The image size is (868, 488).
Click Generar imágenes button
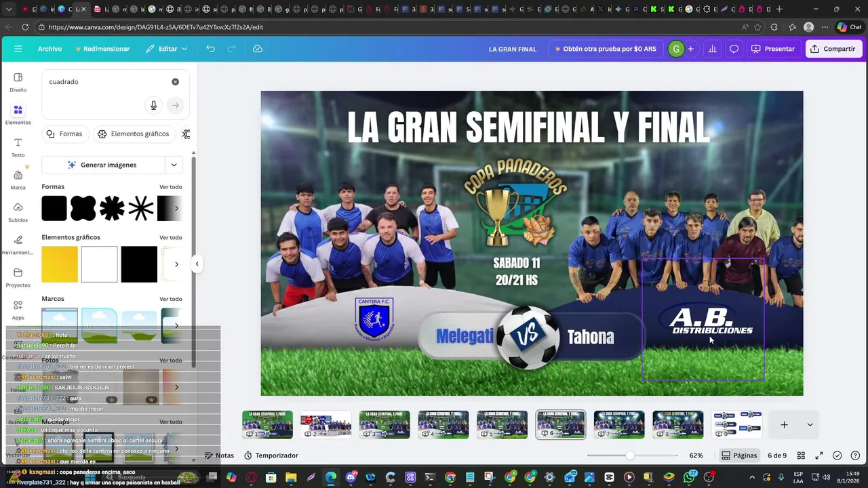pos(102,165)
